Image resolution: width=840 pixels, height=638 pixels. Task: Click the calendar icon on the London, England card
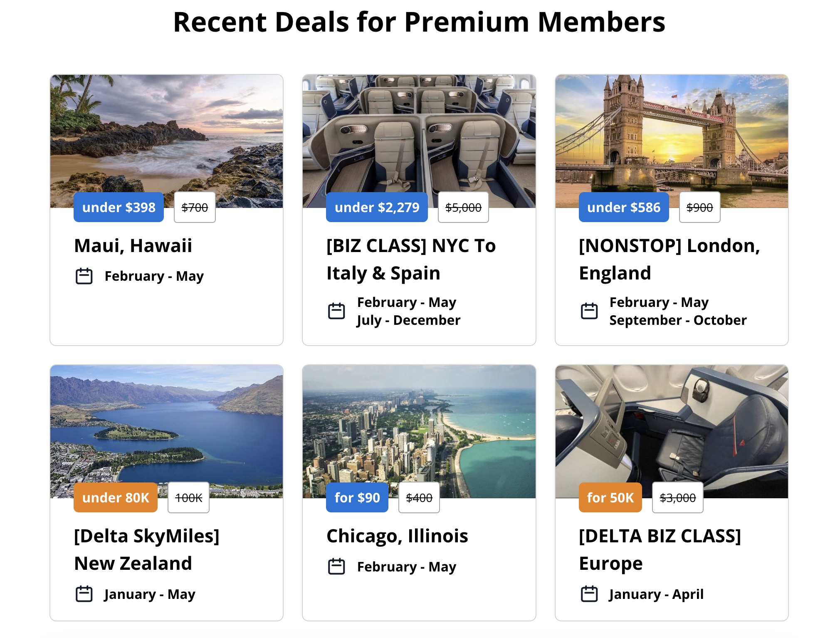[x=590, y=311]
